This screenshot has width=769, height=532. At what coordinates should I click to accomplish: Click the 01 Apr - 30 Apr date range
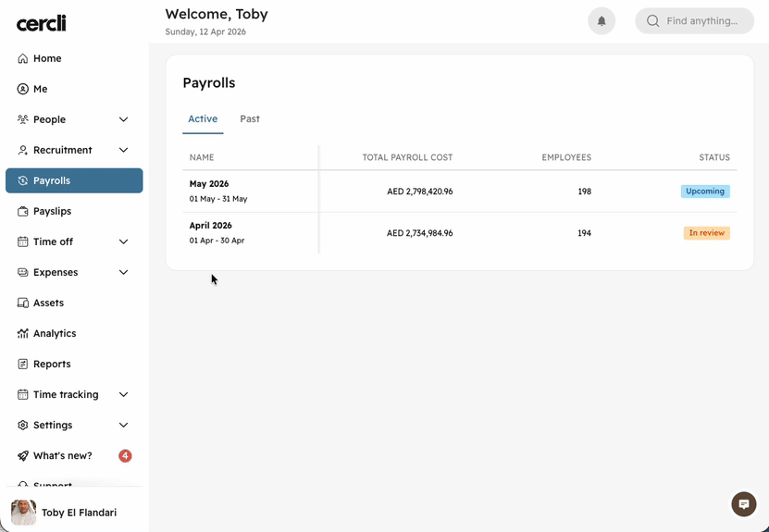pos(217,241)
